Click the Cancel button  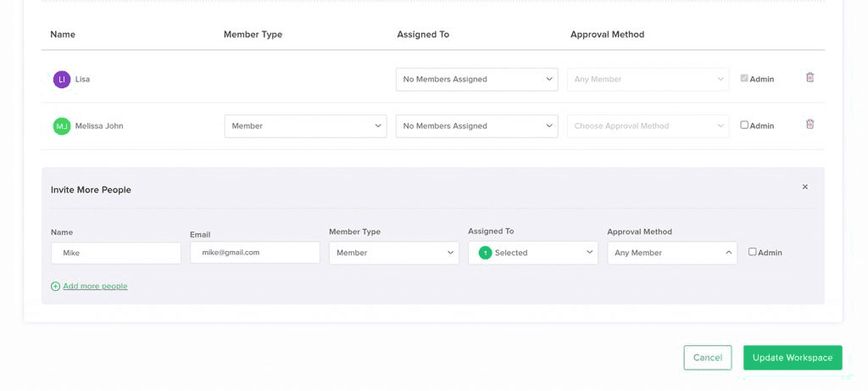(x=708, y=358)
